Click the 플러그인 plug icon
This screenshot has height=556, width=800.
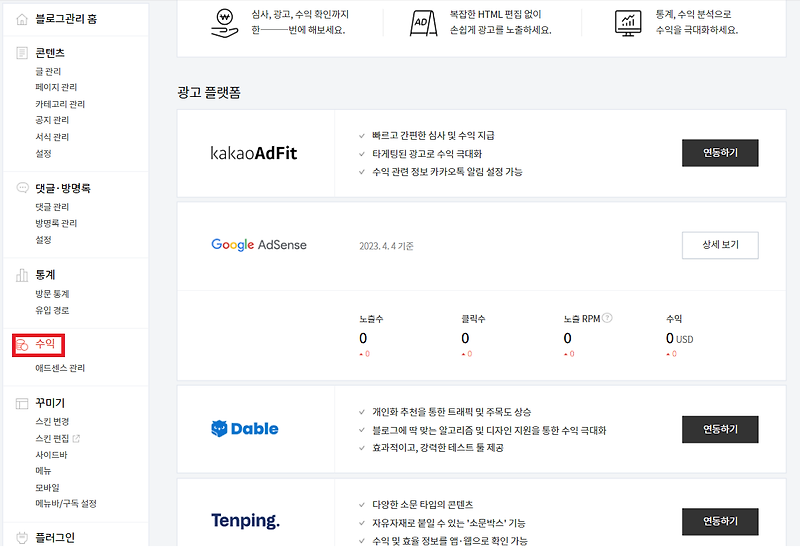[x=22, y=538]
